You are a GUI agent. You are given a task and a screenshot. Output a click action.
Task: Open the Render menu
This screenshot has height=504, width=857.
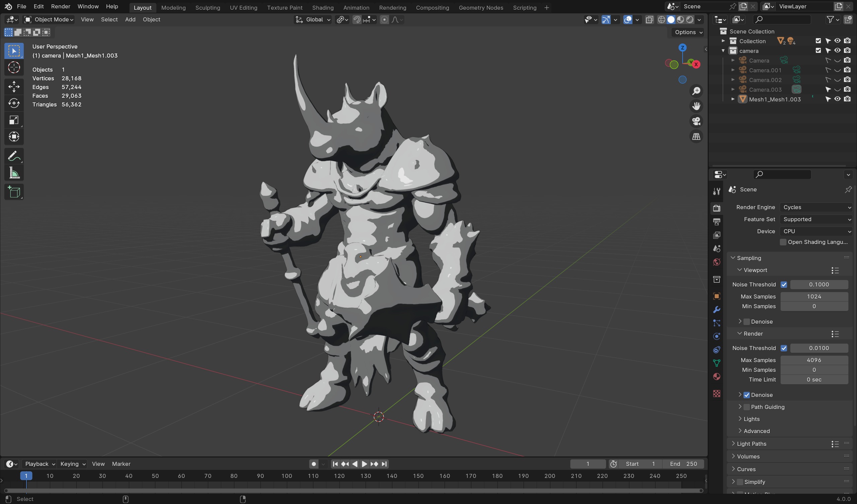pyautogui.click(x=61, y=6)
